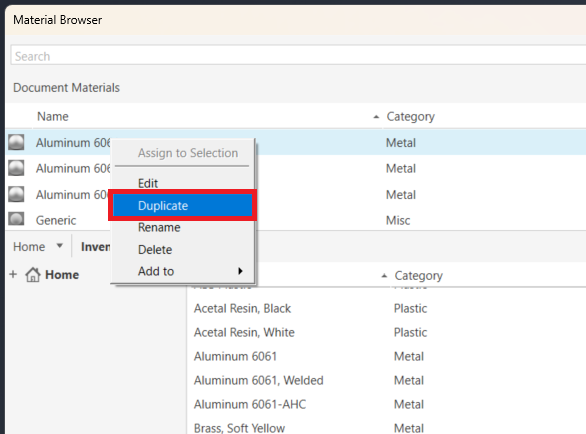Select the Generic document material

point(56,220)
